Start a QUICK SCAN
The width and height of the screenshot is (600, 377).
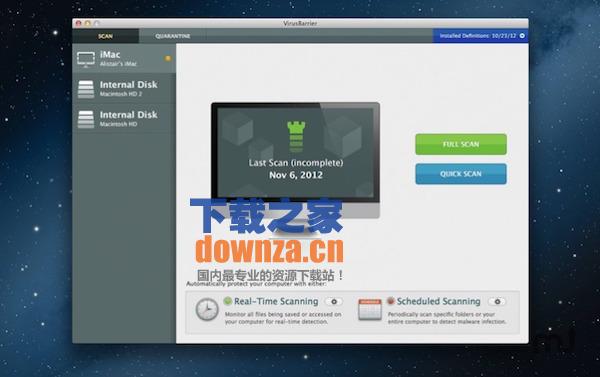tap(461, 174)
